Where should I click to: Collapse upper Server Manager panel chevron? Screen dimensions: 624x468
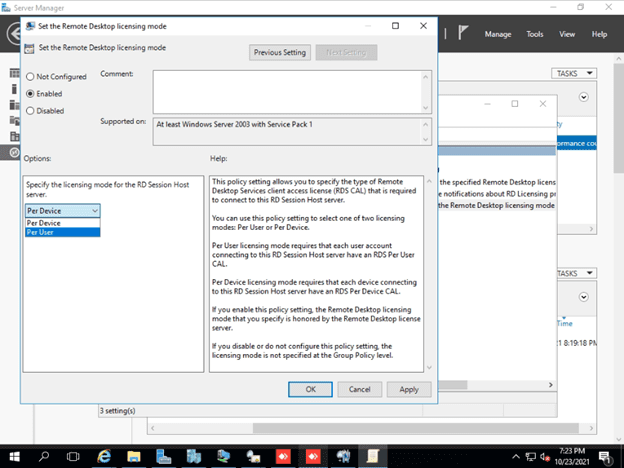pos(583,97)
